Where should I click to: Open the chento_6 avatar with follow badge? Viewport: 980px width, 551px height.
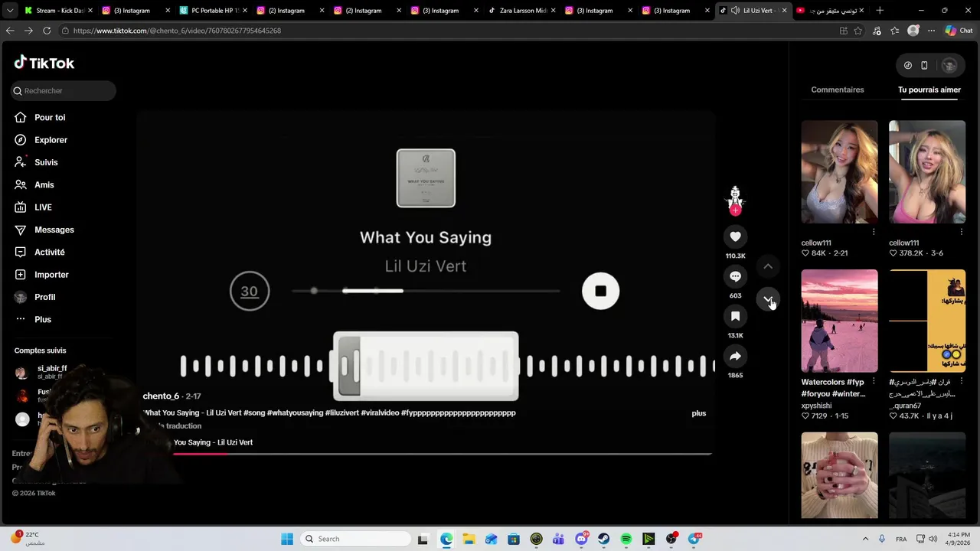735,199
